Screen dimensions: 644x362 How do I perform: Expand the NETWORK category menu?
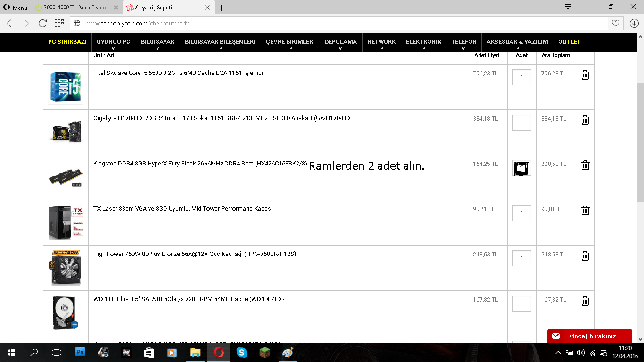(x=381, y=42)
